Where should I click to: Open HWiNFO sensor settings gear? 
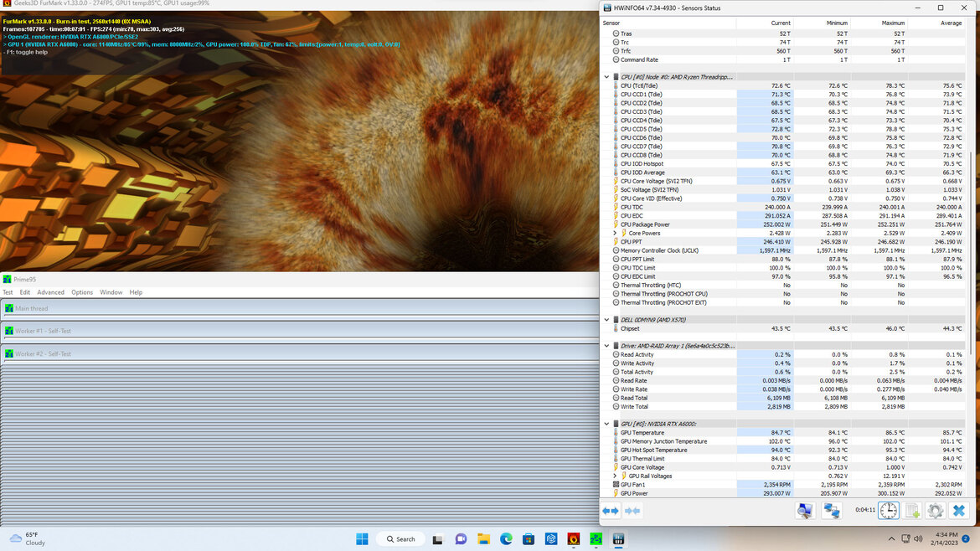tap(935, 511)
